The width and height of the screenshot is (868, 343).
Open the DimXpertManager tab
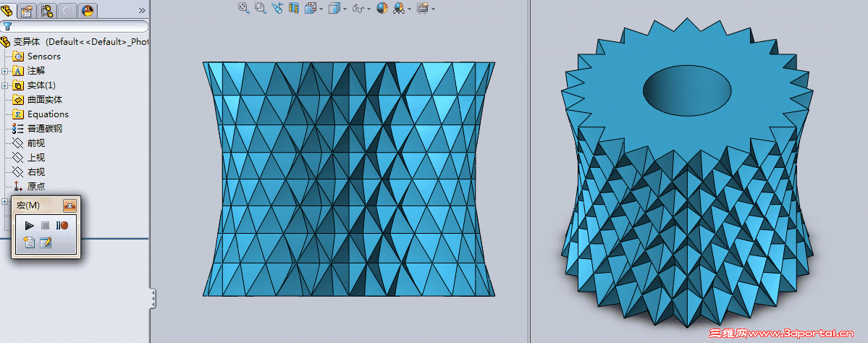click(67, 10)
